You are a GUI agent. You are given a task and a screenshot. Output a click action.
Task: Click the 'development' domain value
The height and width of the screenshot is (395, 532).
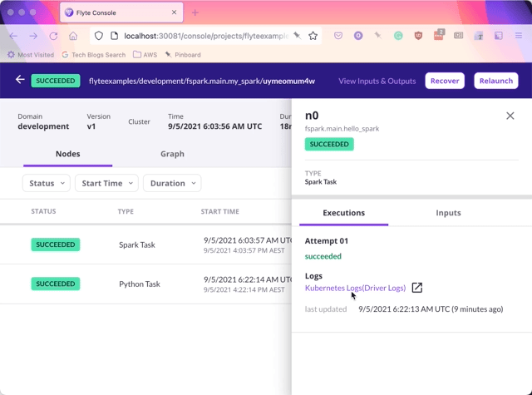pyautogui.click(x=43, y=126)
